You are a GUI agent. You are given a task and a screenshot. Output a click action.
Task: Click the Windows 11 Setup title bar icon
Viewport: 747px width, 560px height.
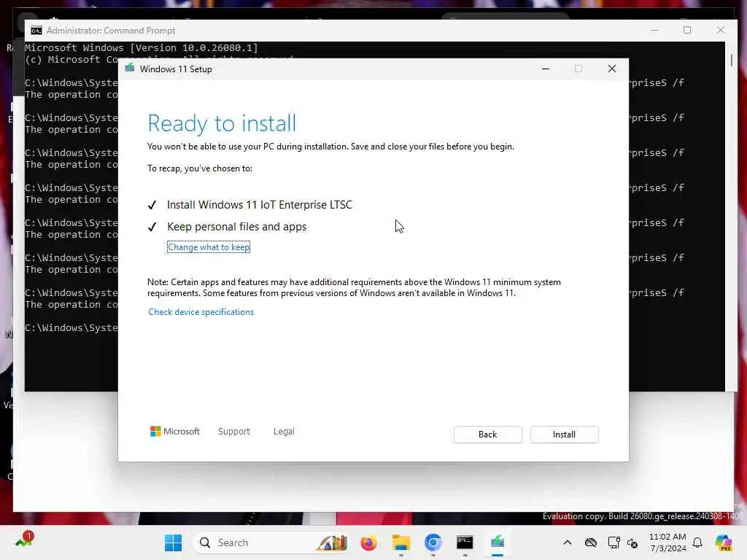tap(130, 69)
